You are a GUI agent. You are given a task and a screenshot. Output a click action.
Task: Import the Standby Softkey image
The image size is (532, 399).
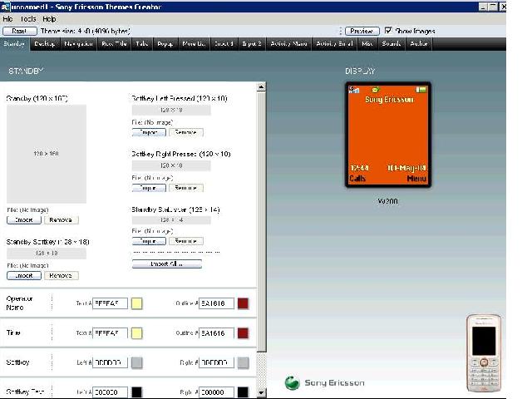tap(24, 275)
